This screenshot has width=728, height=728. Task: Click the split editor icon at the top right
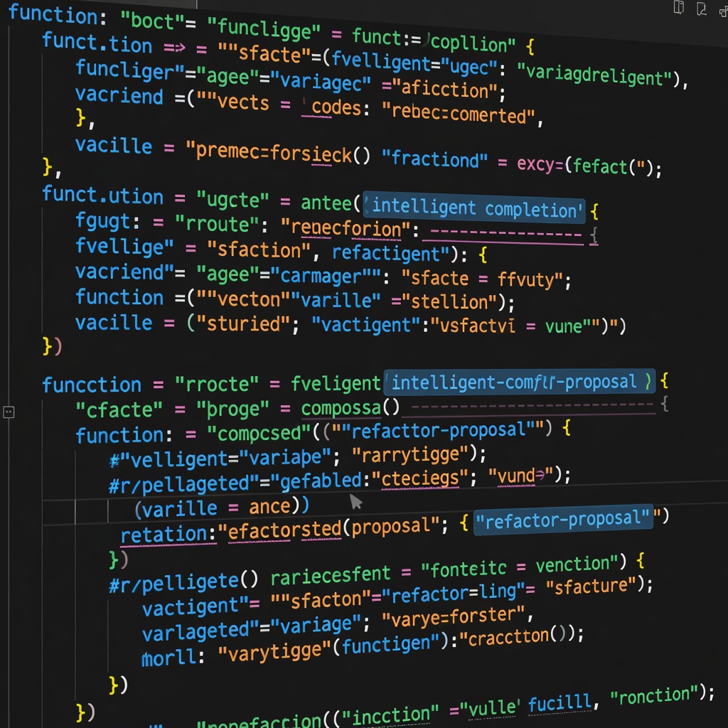point(678,7)
